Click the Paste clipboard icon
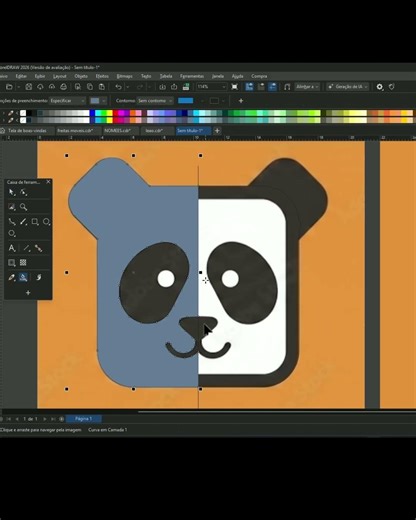The width and height of the screenshot is (416, 520). point(102,87)
